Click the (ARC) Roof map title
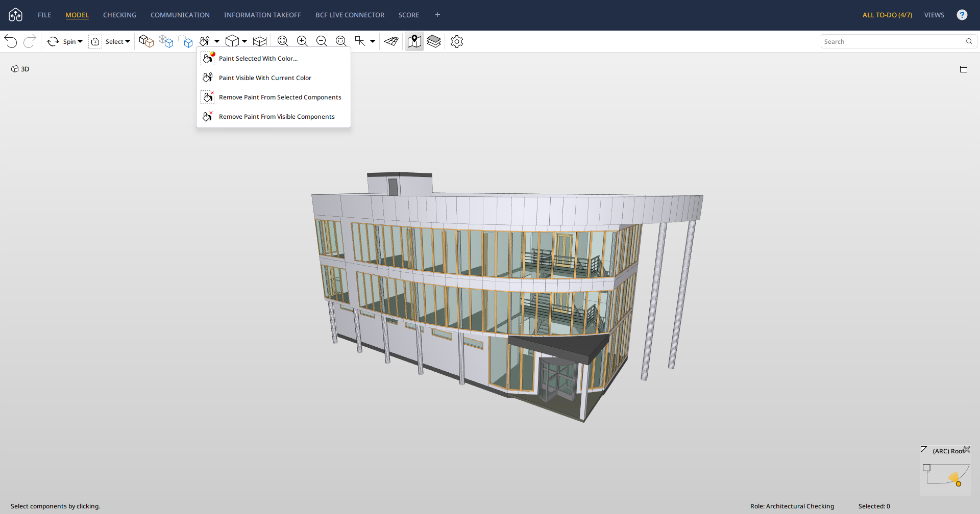The height and width of the screenshot is (514, 980). [948, 451]
